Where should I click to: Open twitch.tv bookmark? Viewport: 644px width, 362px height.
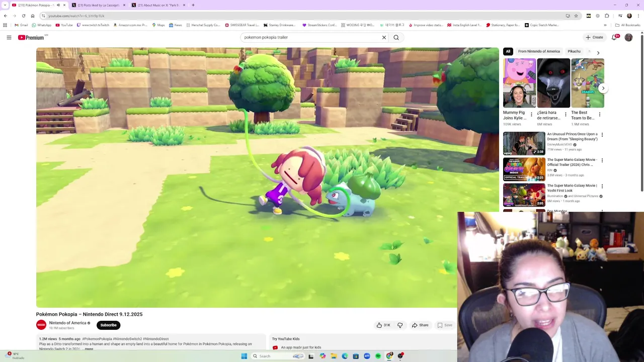pos(93,25)
